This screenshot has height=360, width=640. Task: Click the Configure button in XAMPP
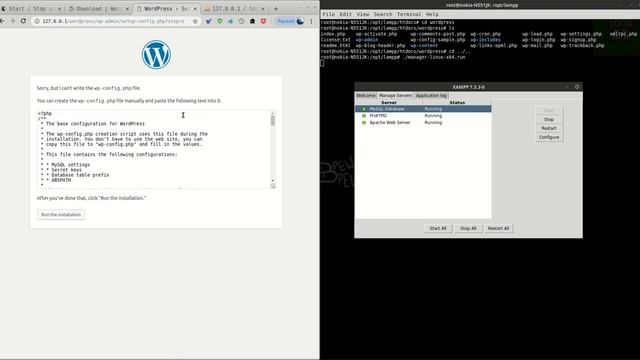pos(549,137)
